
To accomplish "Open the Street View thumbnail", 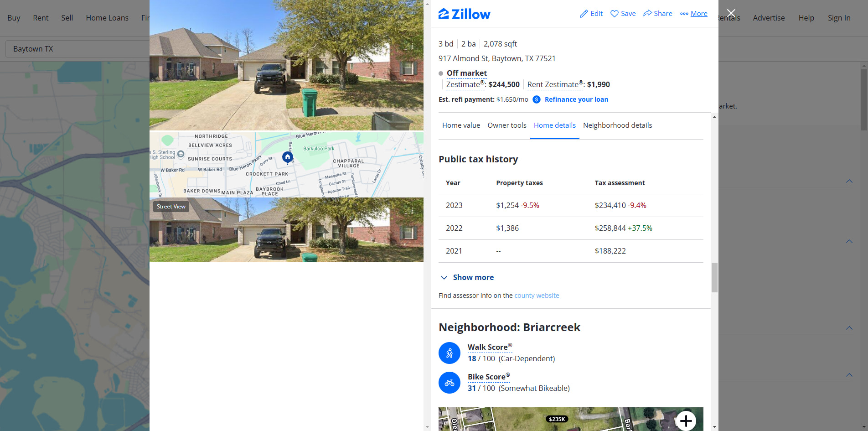I will click(286, 230).
